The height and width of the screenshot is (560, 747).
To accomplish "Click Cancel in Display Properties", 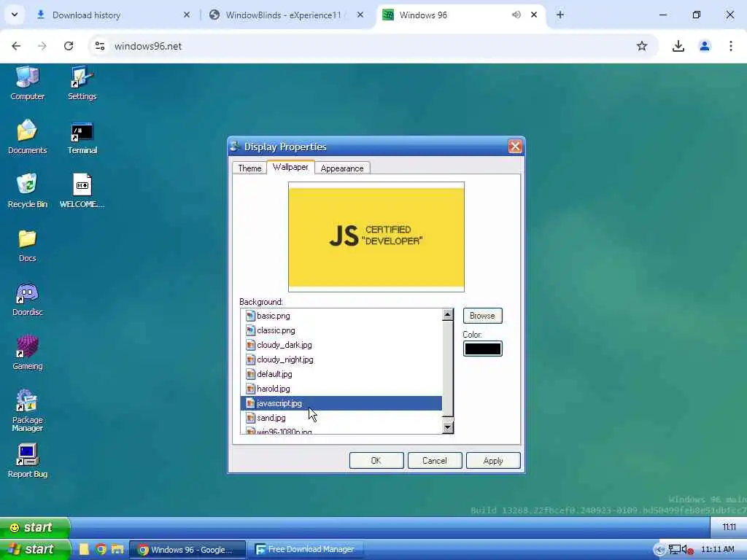I will click(435, 461).
